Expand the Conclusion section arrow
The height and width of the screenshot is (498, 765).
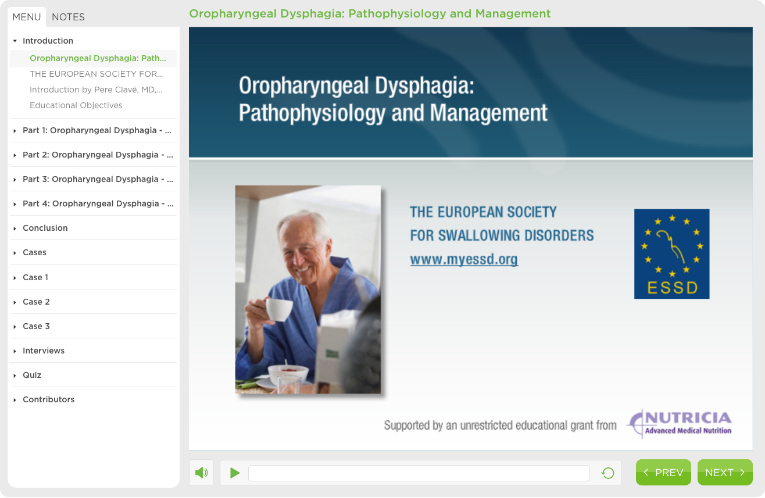coord(15,228)
